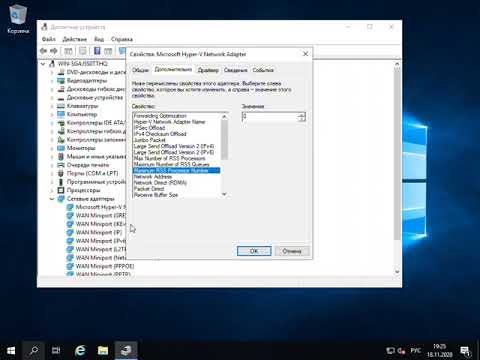Click the Windows Start button
The image size is (480, 360).
click(11, 351)
